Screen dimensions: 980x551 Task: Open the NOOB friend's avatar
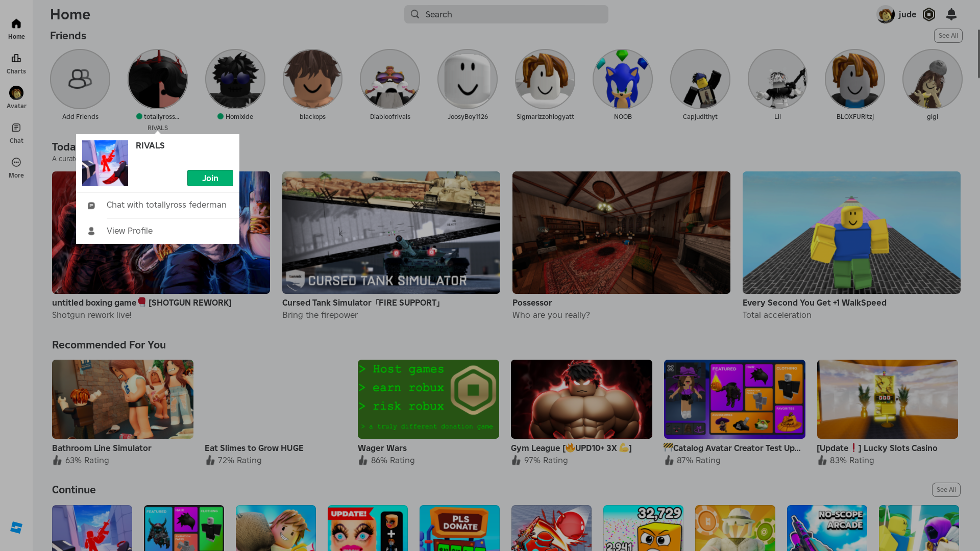point(622,79)
